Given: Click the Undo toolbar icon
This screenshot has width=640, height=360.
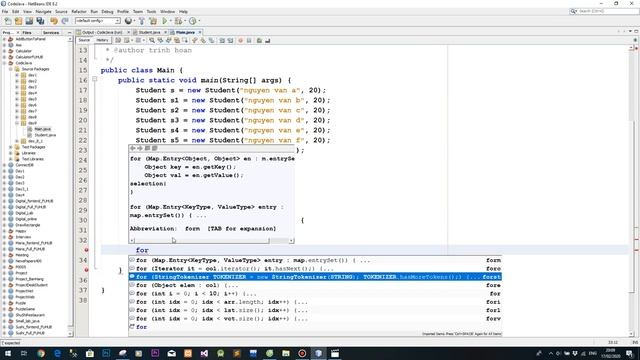Looking at the screenshot, I should click(x=54, y=21).
